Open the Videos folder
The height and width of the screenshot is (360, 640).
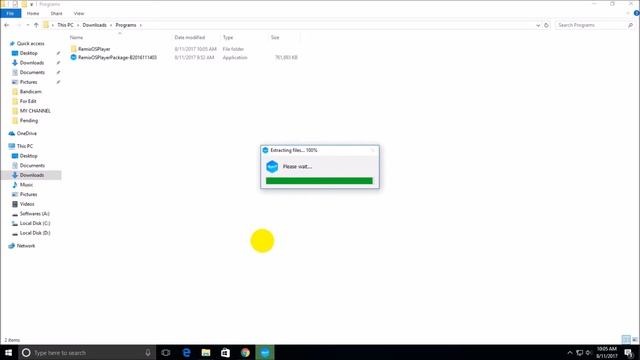pyautogui.click(x=27, y=204)
